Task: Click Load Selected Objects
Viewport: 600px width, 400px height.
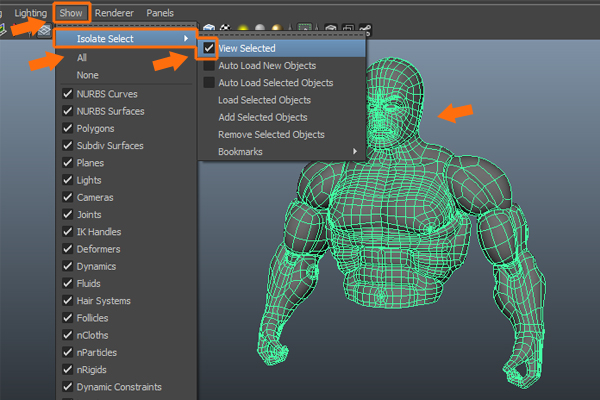Action: coord(264,100)
